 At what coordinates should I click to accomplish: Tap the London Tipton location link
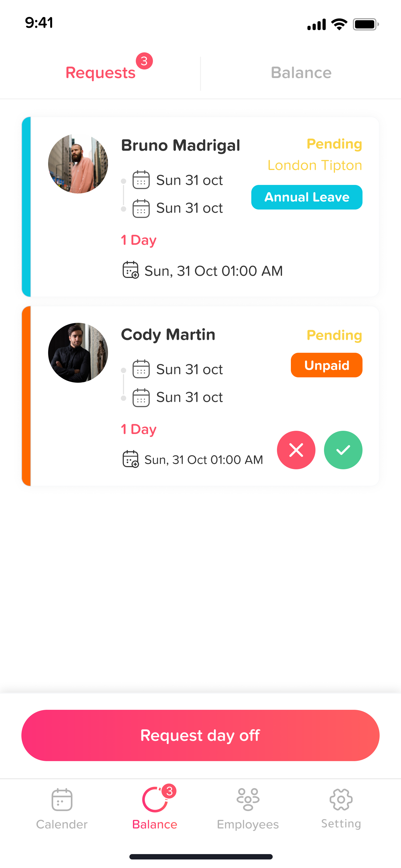tap(315, 165)
